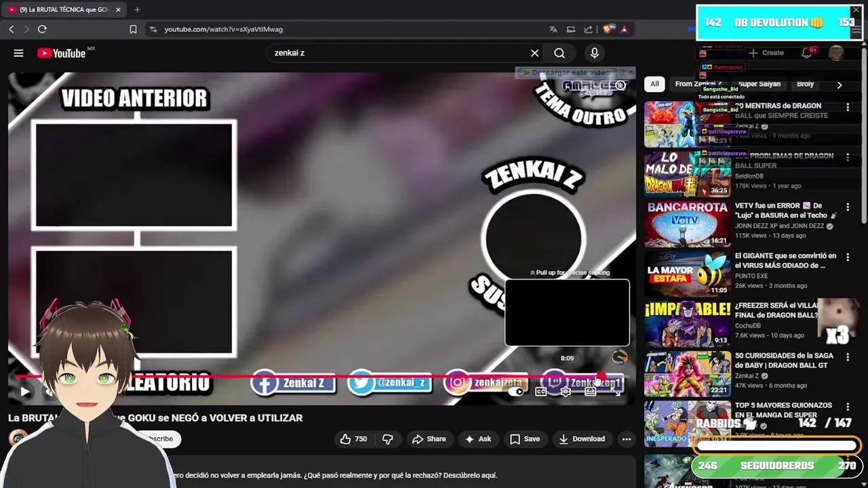The image size is (868, 488).
Task: Open 'LO MALO DE DRAGON BALL' thumbnail
Action: click(x=687, y=174)
